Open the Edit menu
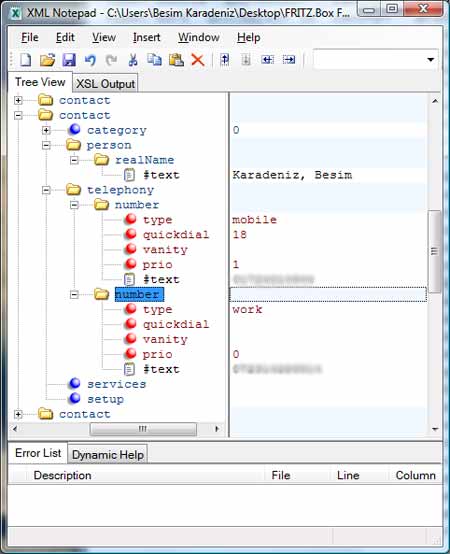Image resolution: width=450 pixels, height=554 pixels. point(65,37)
